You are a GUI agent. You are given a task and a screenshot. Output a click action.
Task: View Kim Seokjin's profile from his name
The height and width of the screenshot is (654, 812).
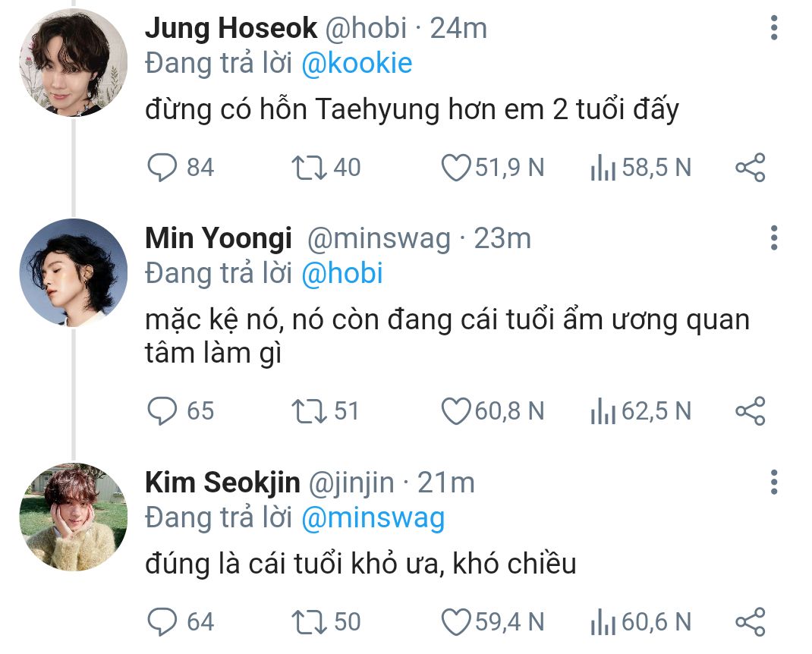pyautogui.click(x=222, y=483)
